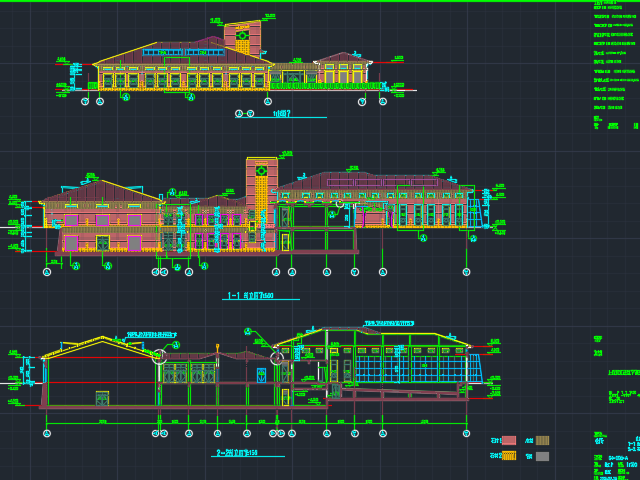Click the green design notes text block
Viewport: 640px width, 480px height.
(614, 60)
